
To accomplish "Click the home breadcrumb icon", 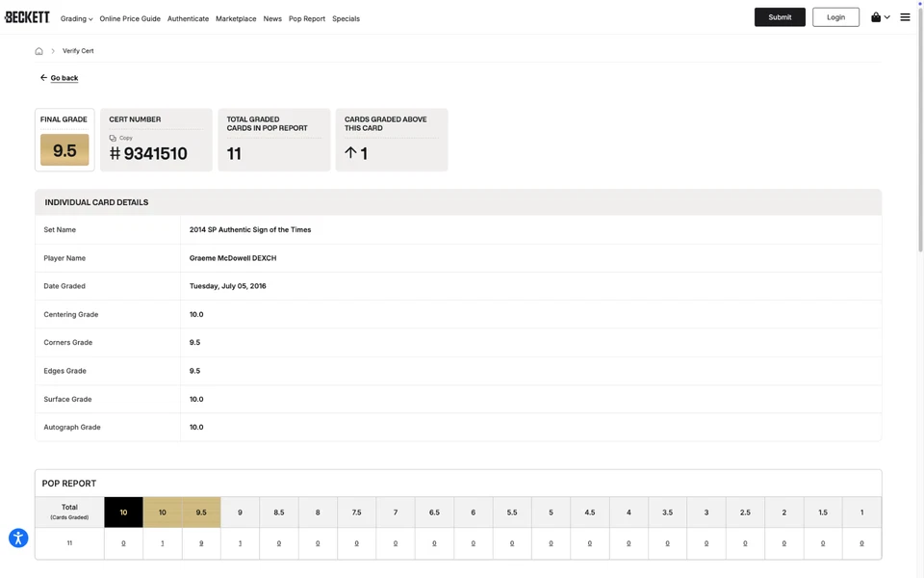I will tap(38, 51).
